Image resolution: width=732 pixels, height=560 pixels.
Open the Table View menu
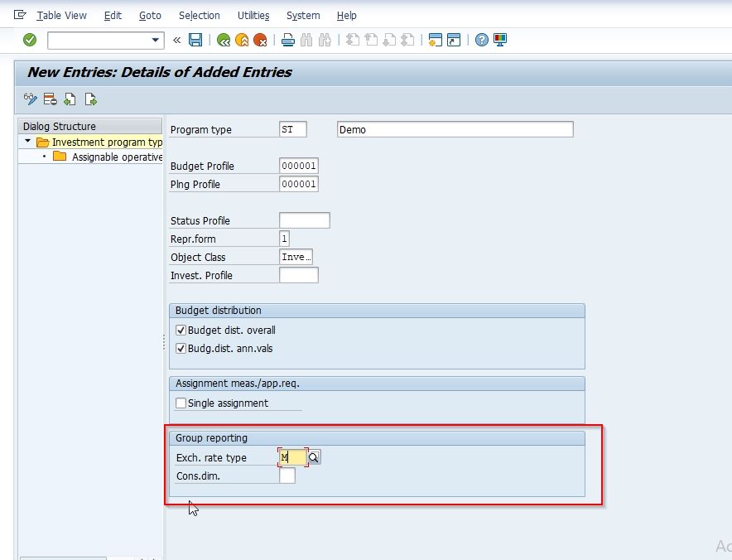61,16
